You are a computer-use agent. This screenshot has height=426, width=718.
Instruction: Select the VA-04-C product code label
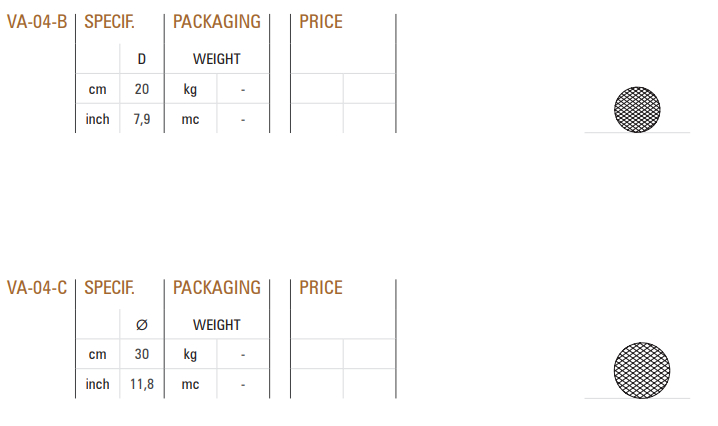pyautogui.click(x=37, y=288)
